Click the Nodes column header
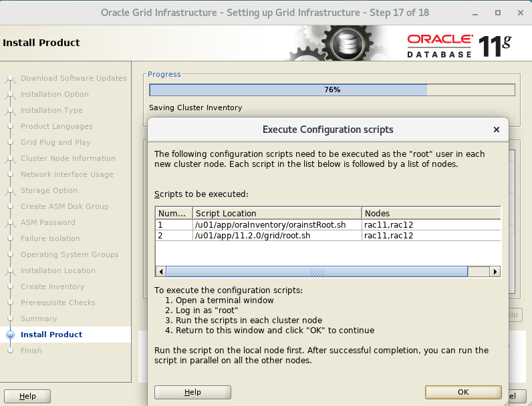This screenshot has height=406, width=532. pyautogui.click(x=430, y=213)
